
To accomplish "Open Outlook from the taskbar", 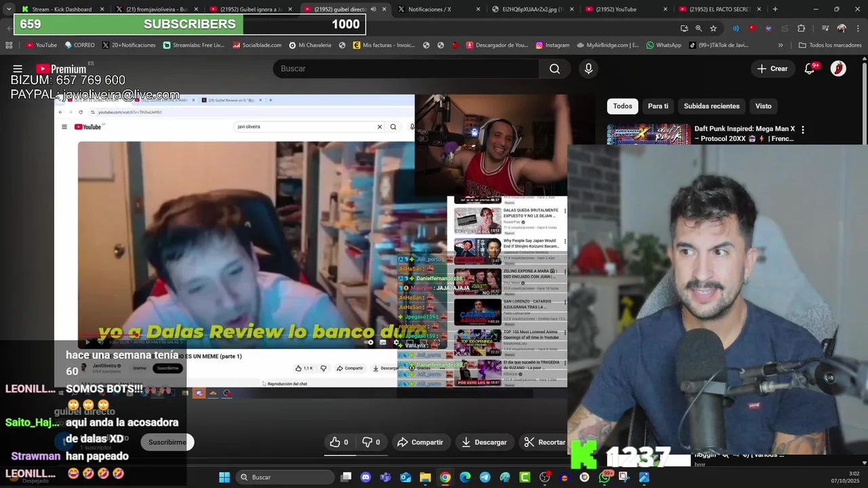I will coord(406,477).
